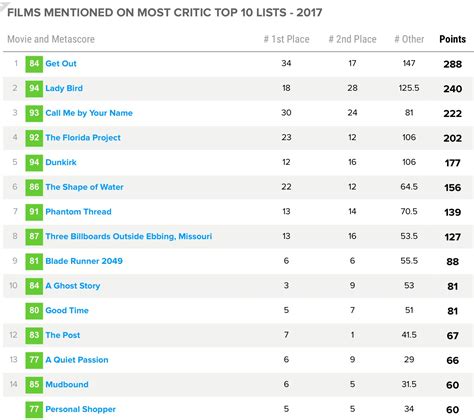This screenshot has width=474, height=420.
Task: Open the Mudbound movie link
Action: [67, 384]
